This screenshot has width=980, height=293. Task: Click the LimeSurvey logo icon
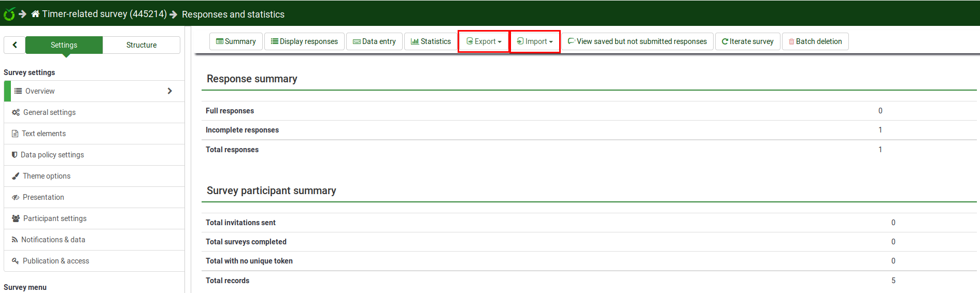pyautogui.click(x=9, y=14)
